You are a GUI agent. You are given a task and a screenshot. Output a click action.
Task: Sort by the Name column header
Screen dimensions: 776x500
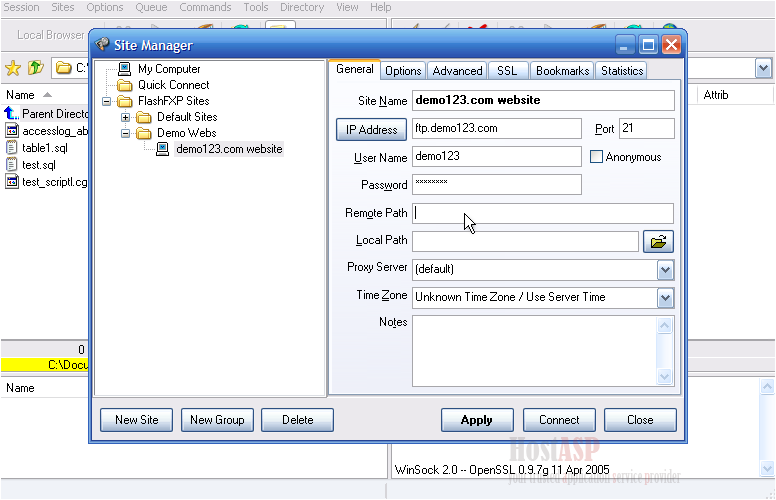(x=20, y=95)
